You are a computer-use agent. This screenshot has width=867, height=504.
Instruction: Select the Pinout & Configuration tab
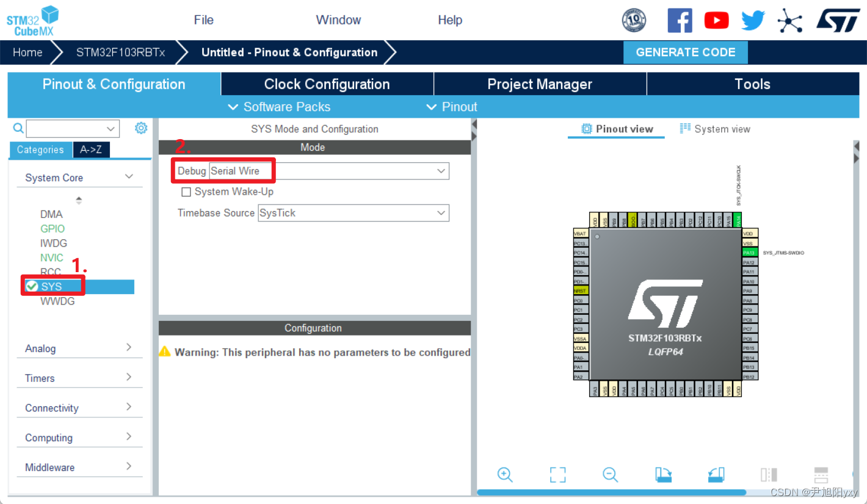(114, 84)
